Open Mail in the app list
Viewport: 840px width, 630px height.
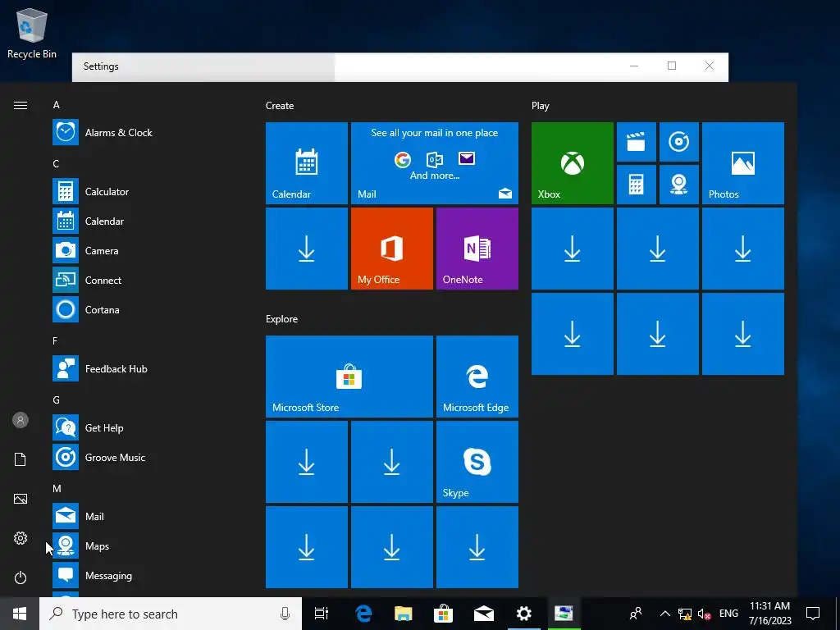[x=144, y=516]
